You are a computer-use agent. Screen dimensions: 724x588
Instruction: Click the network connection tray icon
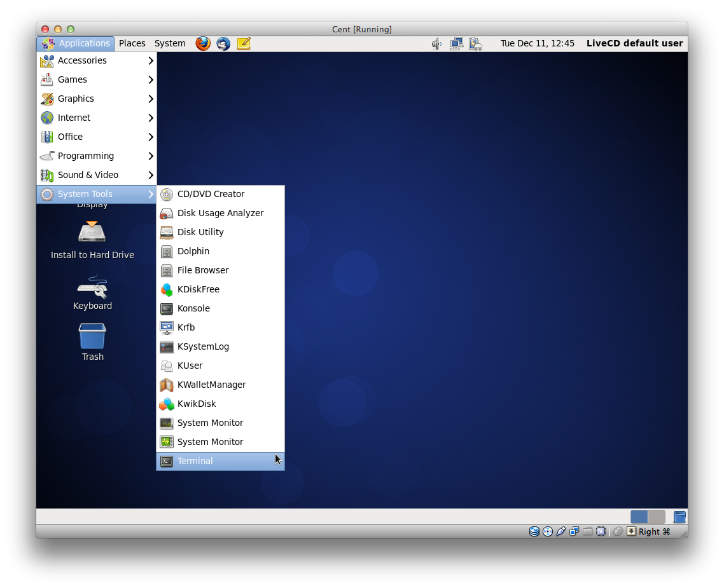(456, 44)
